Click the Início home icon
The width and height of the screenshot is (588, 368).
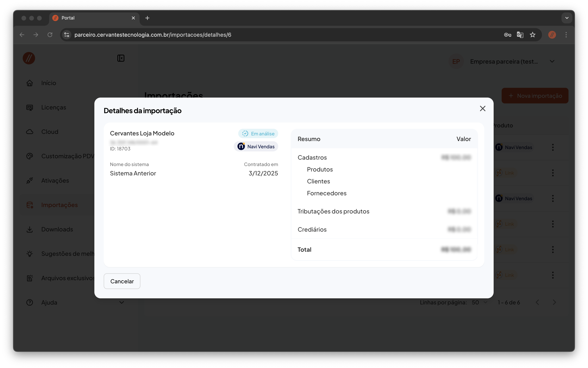30,83
